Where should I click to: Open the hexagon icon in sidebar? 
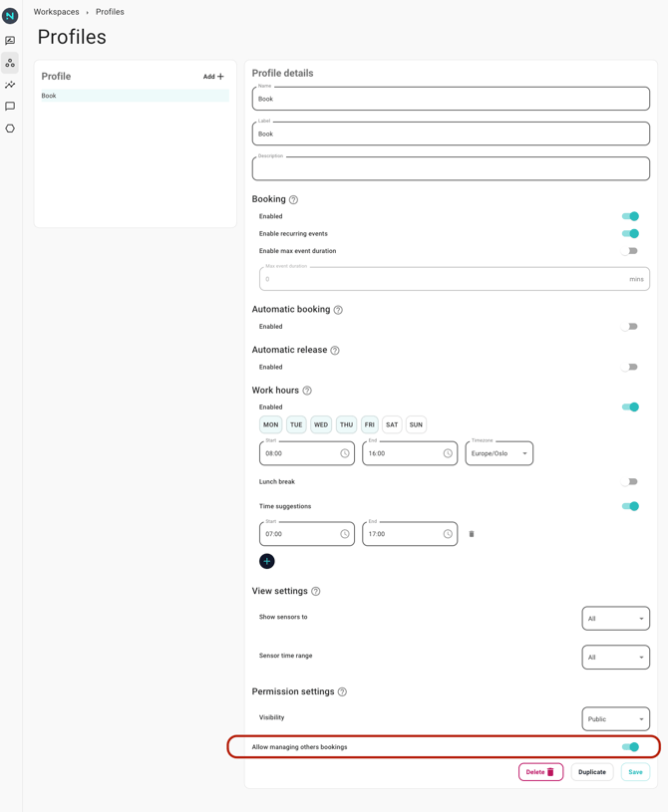coord(10,129)
